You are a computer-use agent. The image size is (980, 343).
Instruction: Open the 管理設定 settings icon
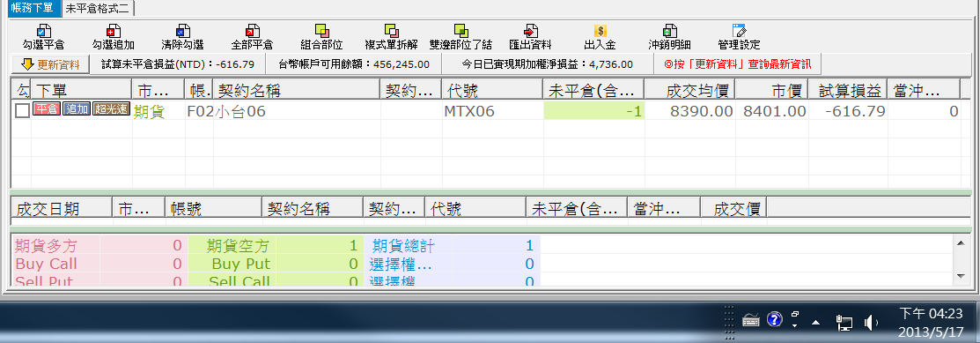point(739,31)
